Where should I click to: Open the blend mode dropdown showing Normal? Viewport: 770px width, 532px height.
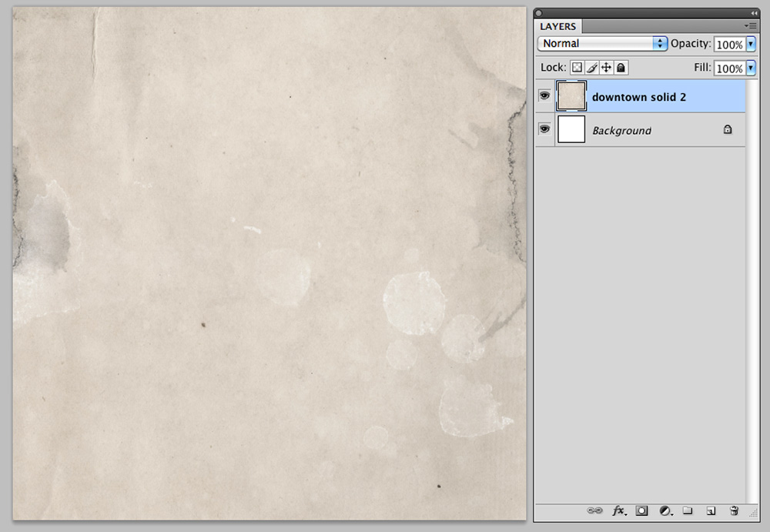click(603, 44)
